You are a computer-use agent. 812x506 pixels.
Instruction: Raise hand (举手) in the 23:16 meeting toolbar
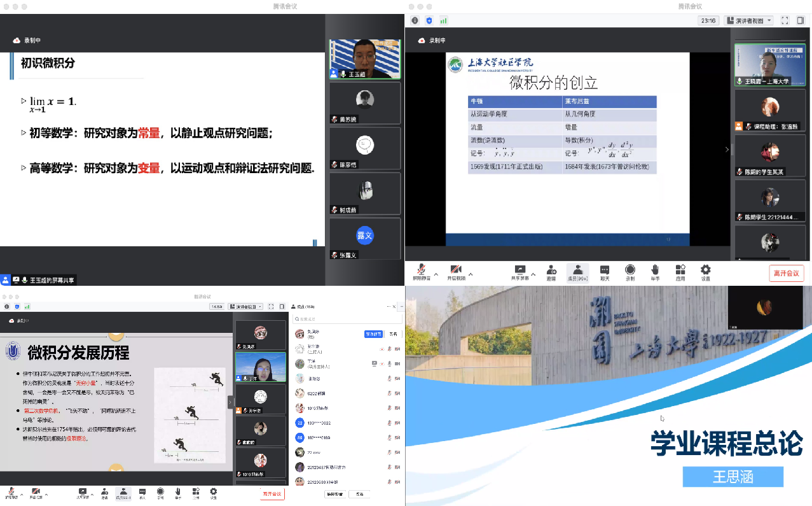tap(655, 272)
